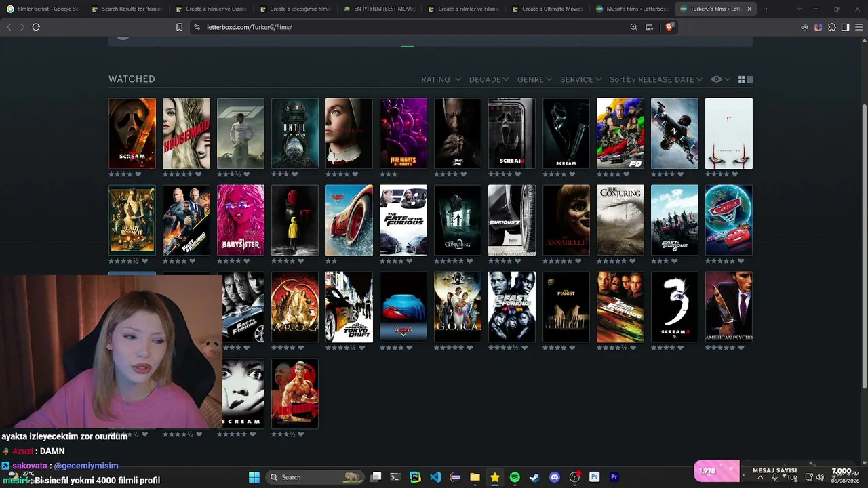Close the TurkerG's films tab
868x488 pixels.
pos(749,9)
